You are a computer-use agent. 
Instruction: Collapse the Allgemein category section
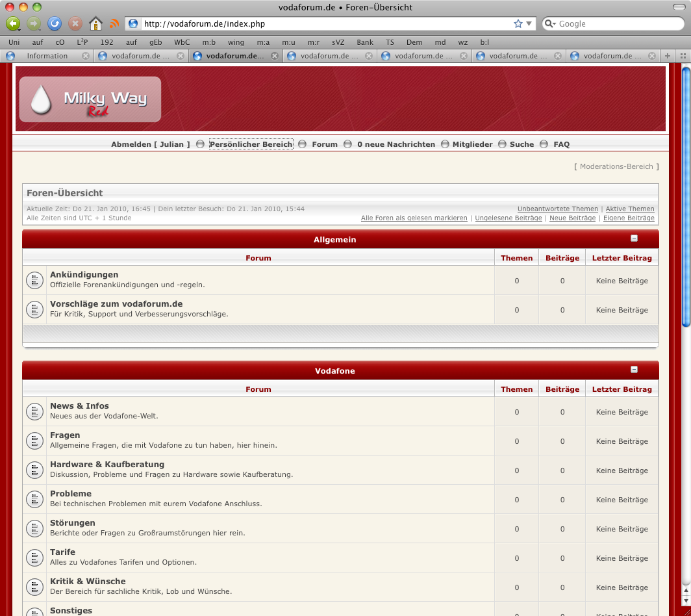point(634,238)
